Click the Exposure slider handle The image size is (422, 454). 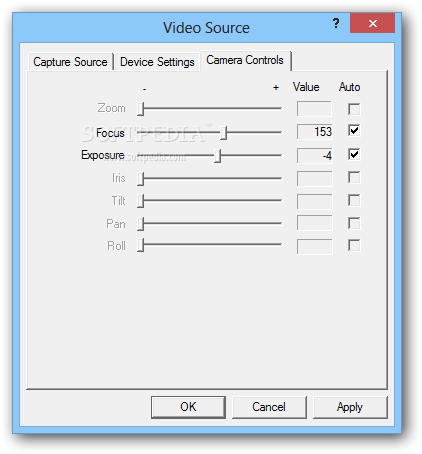click(x=217, y=156)
